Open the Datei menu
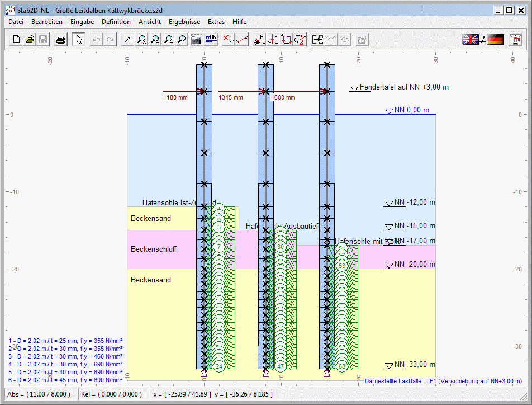Screen dimensions: 532x405 tap(16, 22)
